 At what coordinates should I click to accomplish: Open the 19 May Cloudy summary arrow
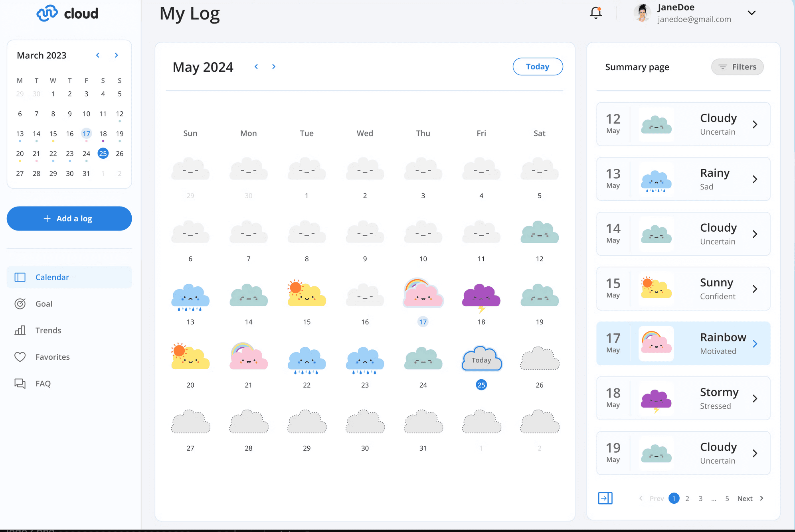coord(755,453)
